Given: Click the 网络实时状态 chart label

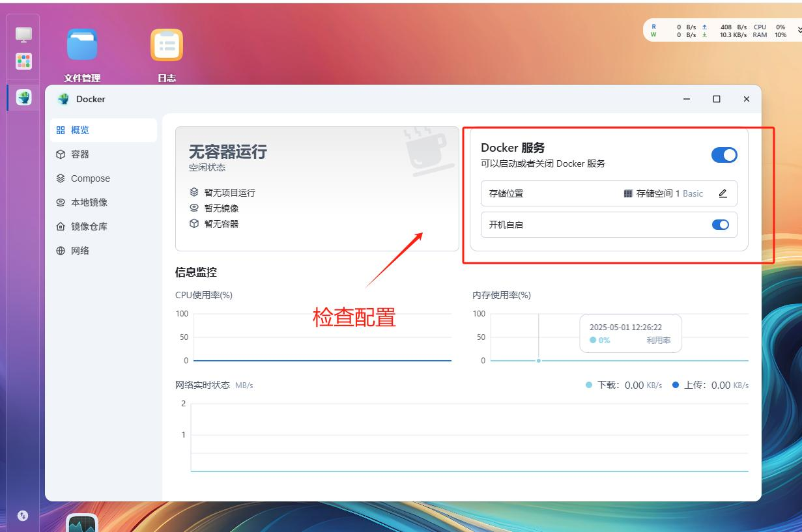Looking at the screenshot, I should tap(203, 385).
